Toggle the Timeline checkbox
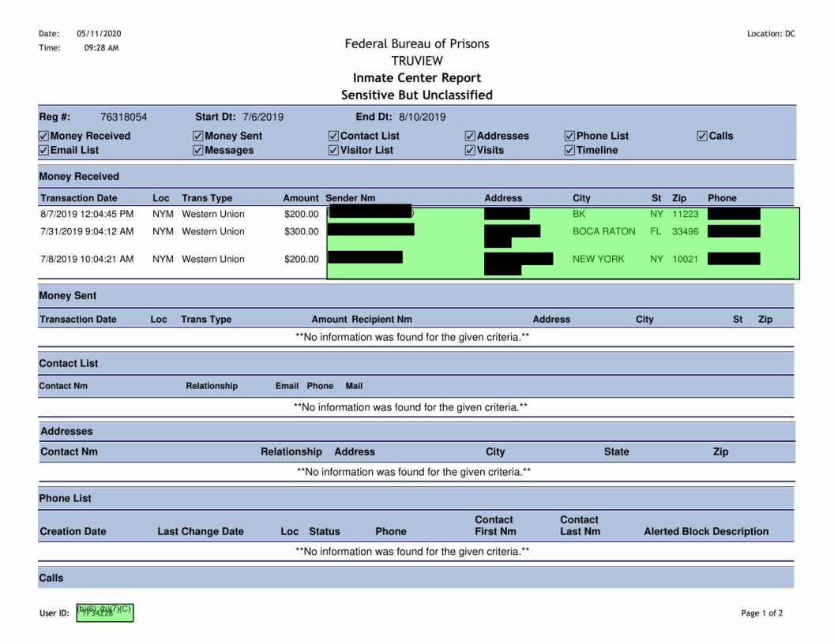The image size is (834, 644). (x=570, y=150)
